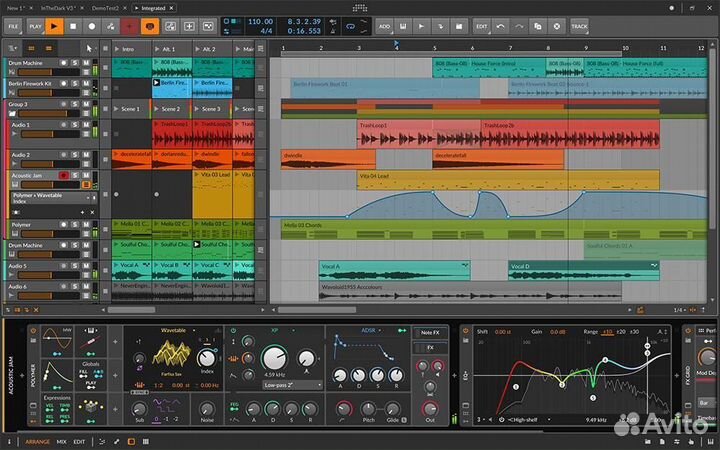
Task: Switch to the InTheDark V3 project tab
Action: click(x=57, y=8)
